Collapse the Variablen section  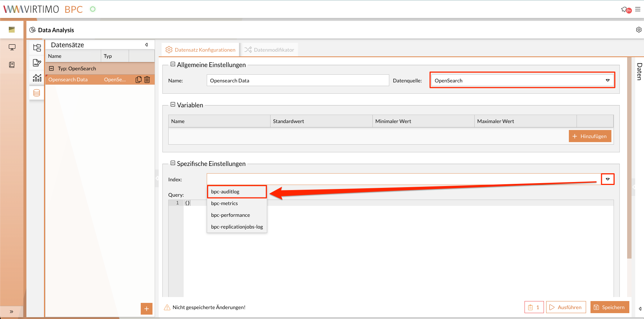click(173, 105)
